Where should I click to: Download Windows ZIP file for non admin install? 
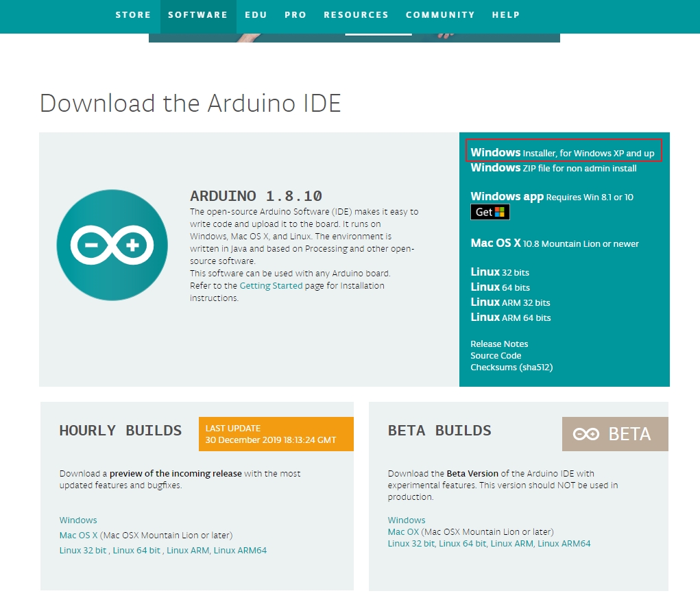click(x=553, y=168)
